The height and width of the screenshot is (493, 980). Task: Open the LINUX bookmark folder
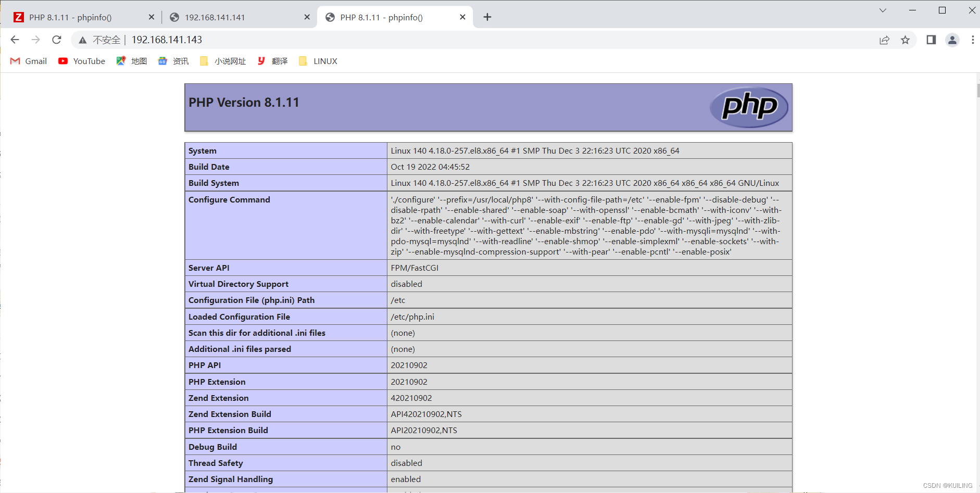(x=318, y=61)
